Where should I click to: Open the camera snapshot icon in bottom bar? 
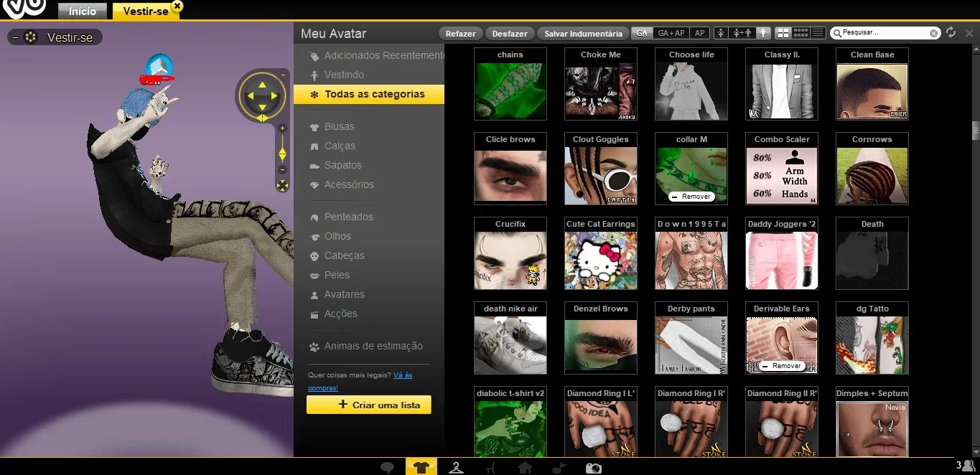tap(594, 468)
